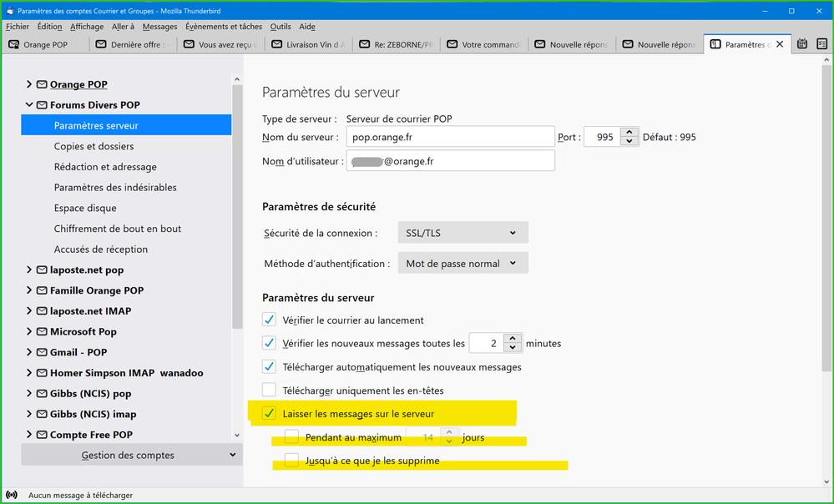Open the tasks icon in tab bar
The image size is (834, 504).
tap(822, 45)
